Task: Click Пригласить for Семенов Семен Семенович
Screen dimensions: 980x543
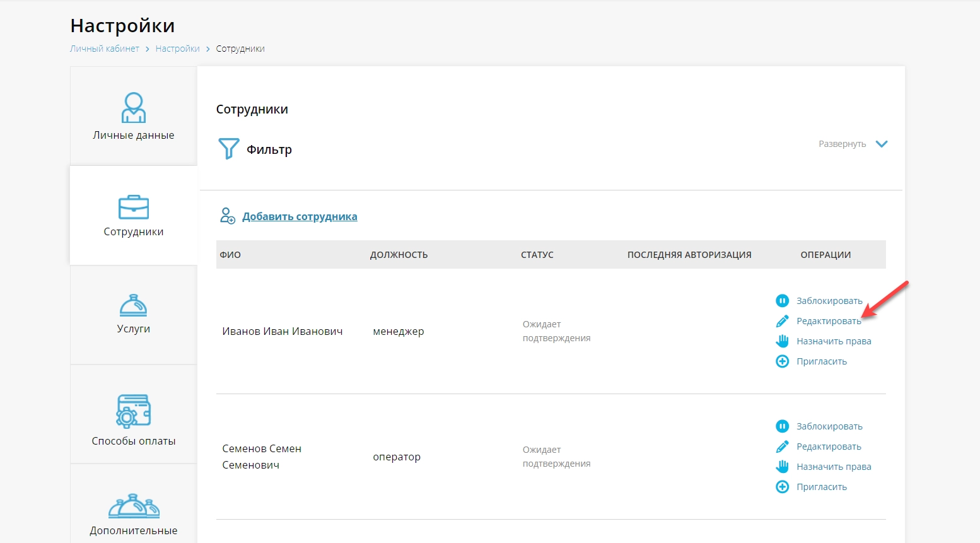Action: [x=822, y=487]
